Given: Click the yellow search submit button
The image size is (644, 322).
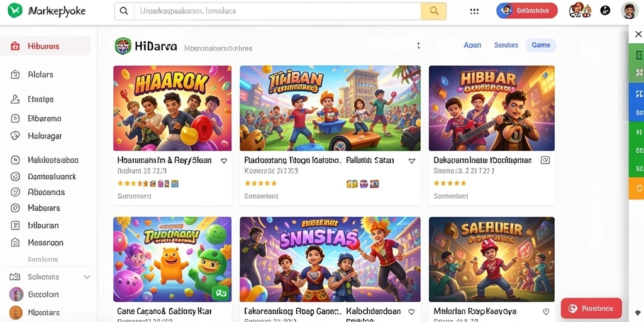Looking at the screenshot, I should (x=434, y=11).
